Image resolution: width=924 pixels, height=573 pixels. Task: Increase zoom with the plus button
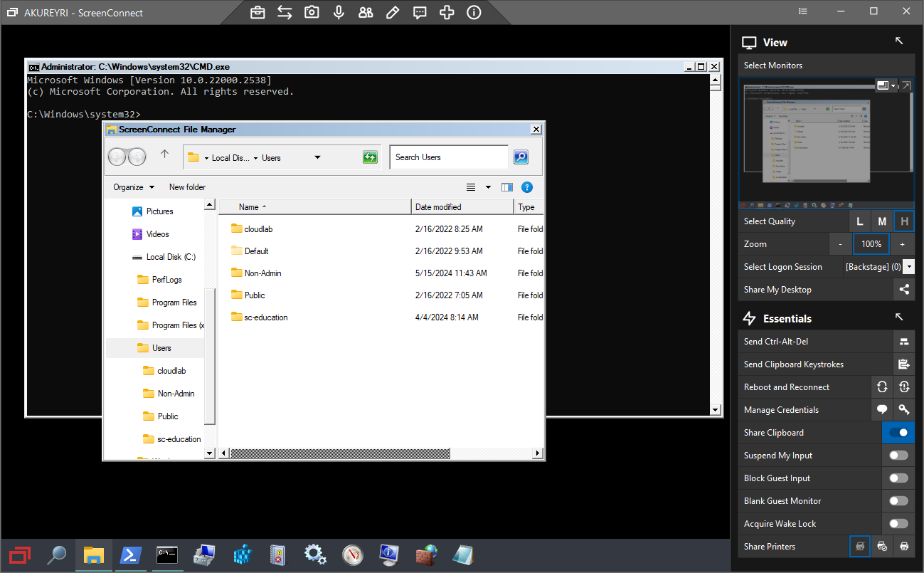903,244
